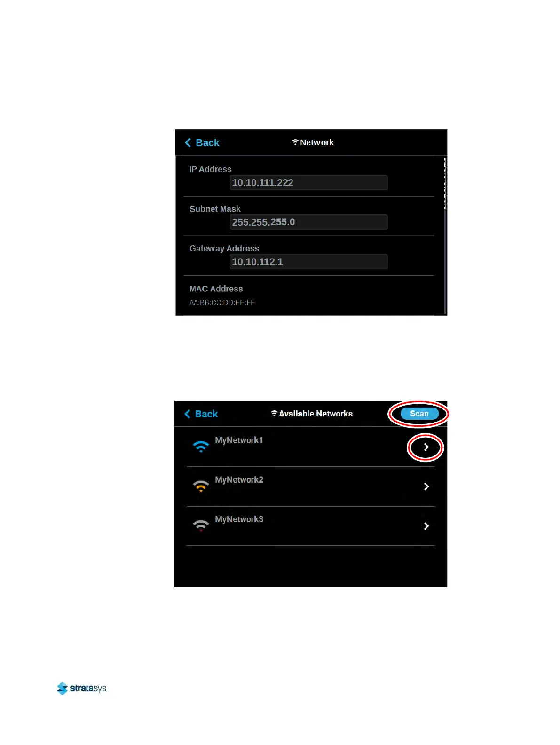
Task: Click the Back chevron on Network screen
Action: coord(188,142)
